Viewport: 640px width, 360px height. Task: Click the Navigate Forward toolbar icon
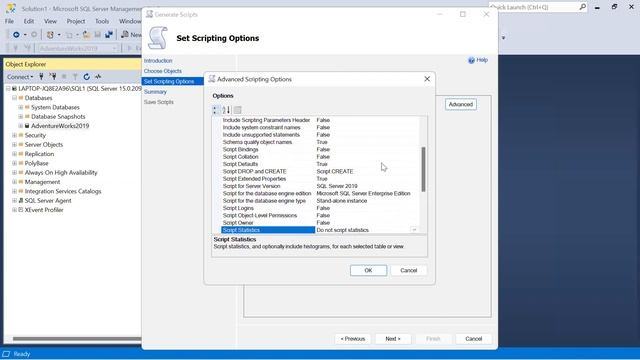tap(34, 35)
